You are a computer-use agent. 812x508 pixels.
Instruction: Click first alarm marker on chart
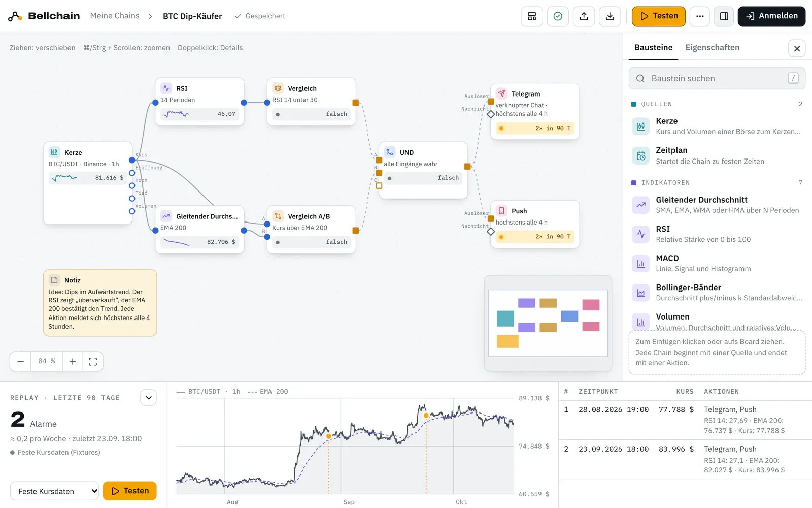tap(329, 436)
